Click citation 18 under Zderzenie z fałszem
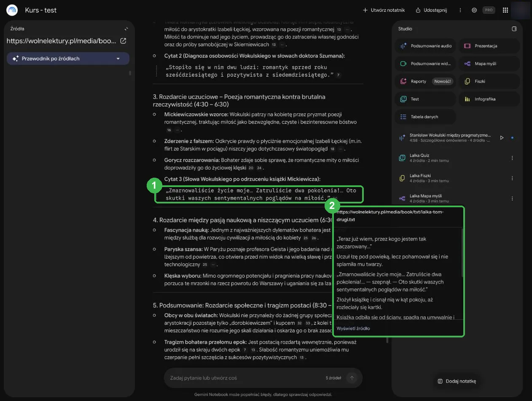The width and height of the screenshot is (532, 401). (x=332, y=149)
